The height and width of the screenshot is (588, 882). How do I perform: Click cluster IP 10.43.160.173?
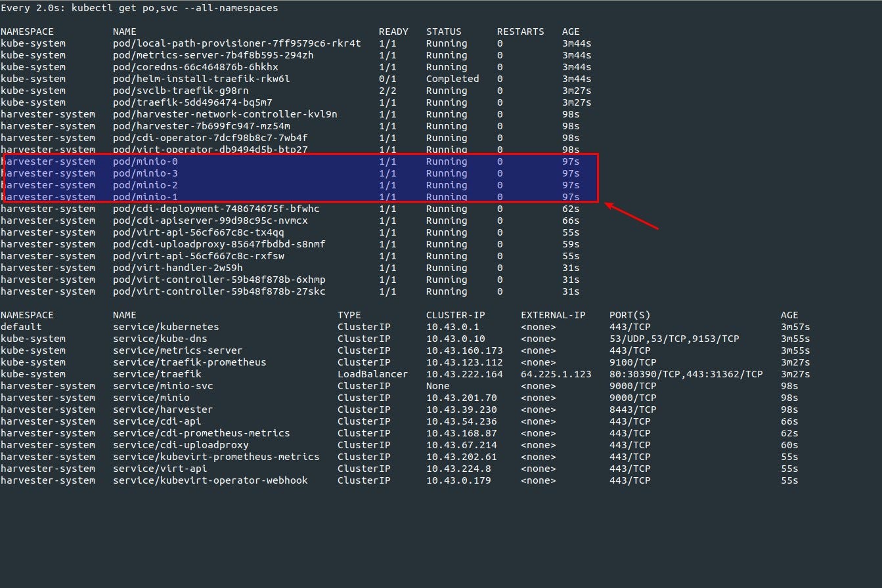[x=464, y=350]
